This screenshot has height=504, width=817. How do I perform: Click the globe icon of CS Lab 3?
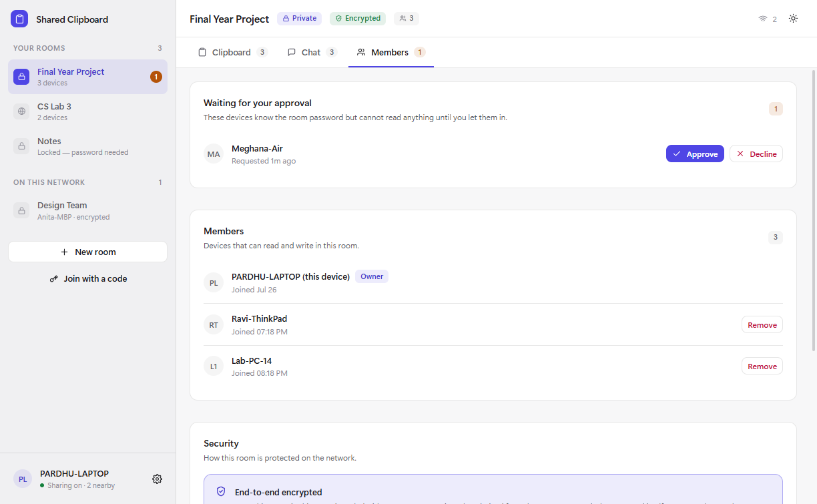21,111
